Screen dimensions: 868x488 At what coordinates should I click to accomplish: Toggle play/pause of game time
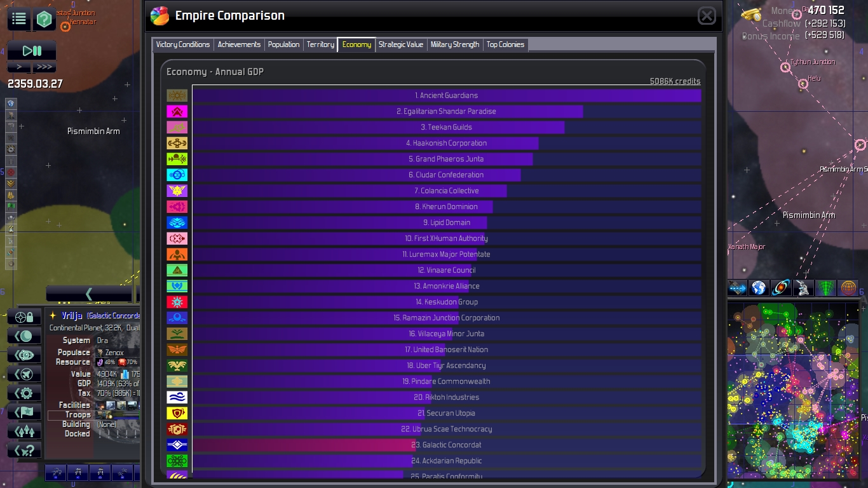pos(32,51)
